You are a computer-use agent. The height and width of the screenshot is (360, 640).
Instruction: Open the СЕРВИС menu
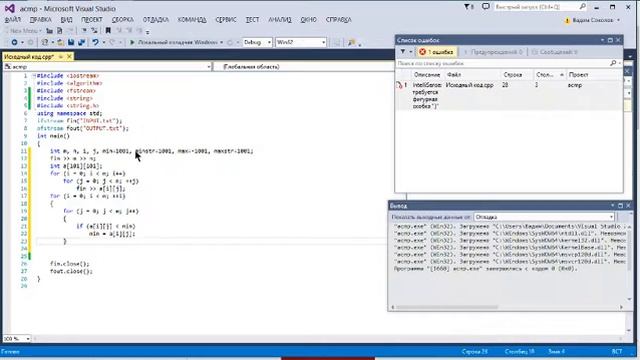[226, 20]
